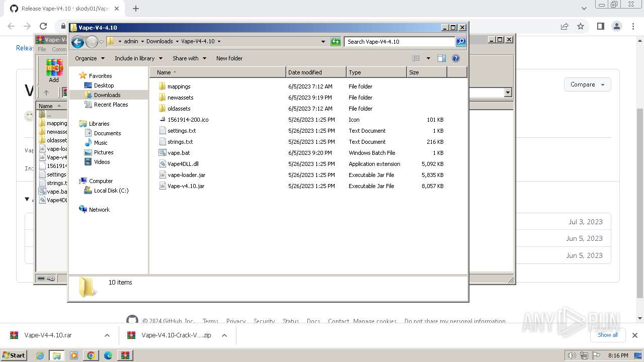
Task: Open Microsoft Edge taskbar icon
Action: [108, 355]
